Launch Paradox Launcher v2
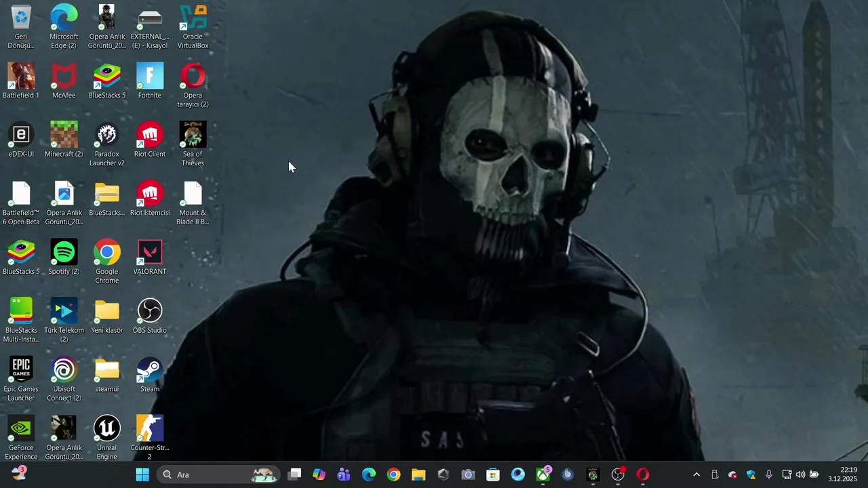 click(x=106, y=144)
